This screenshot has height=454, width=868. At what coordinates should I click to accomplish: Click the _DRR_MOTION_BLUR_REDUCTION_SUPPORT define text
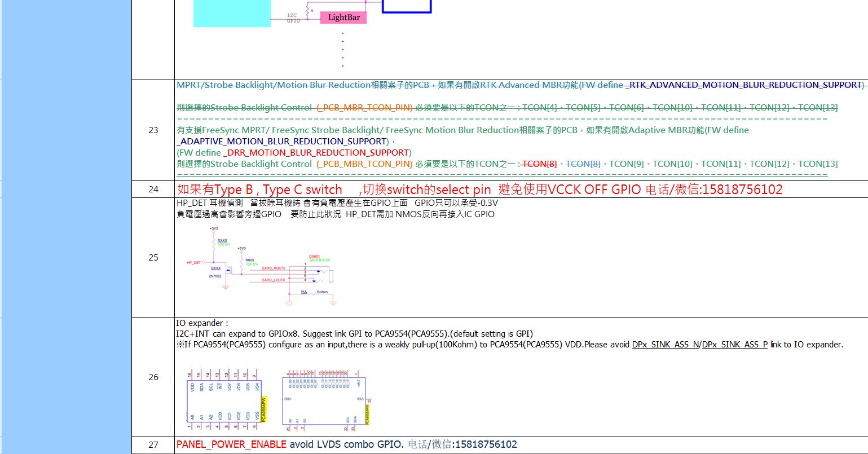pyautogui.click(x=316, y=153)
